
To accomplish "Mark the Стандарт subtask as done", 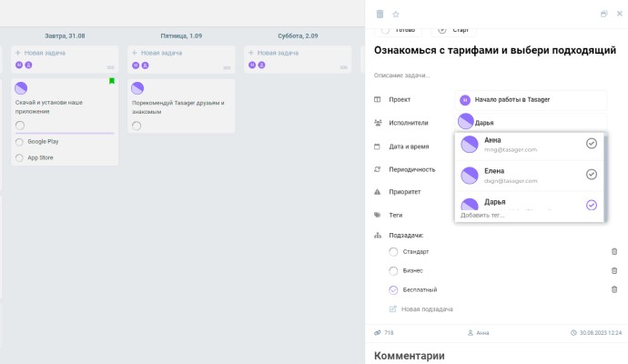I will coord(393,251).
